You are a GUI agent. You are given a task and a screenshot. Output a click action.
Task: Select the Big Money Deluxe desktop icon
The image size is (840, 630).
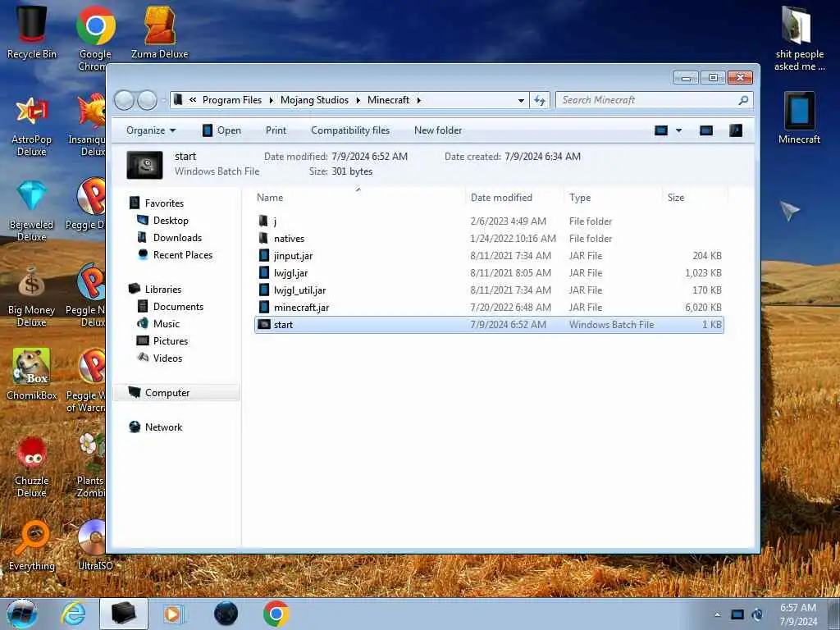tap(32, 296)
